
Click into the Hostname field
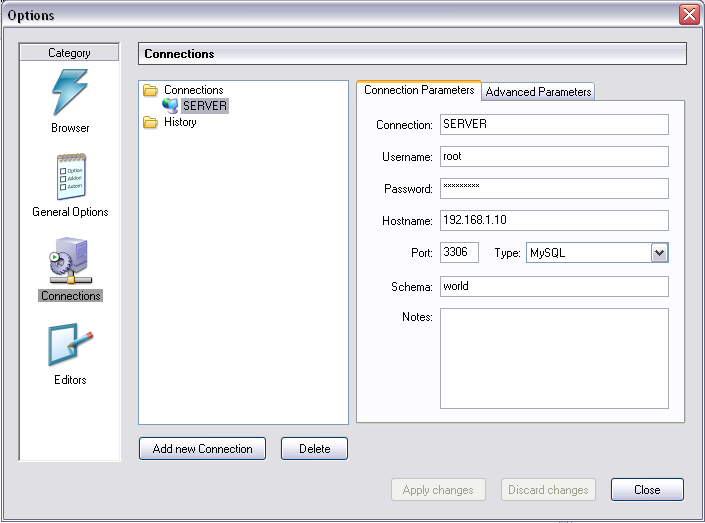point(553,220)
